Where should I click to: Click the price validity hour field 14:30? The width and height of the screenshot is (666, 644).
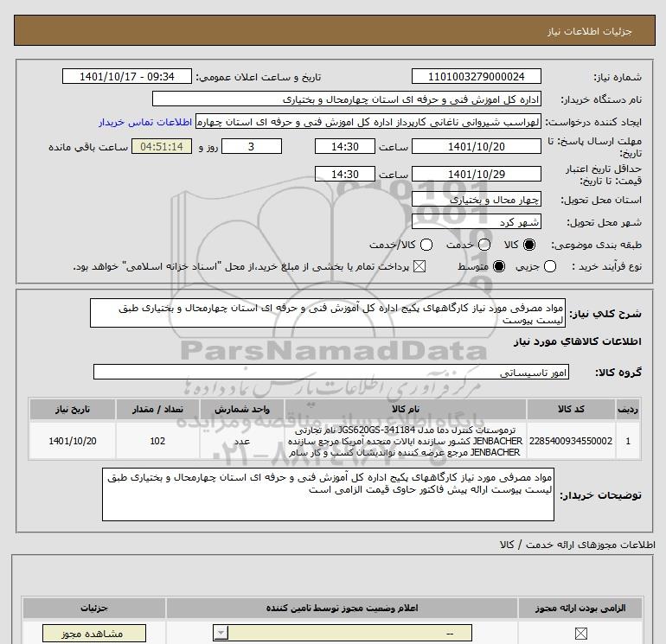tap(345, 174)
